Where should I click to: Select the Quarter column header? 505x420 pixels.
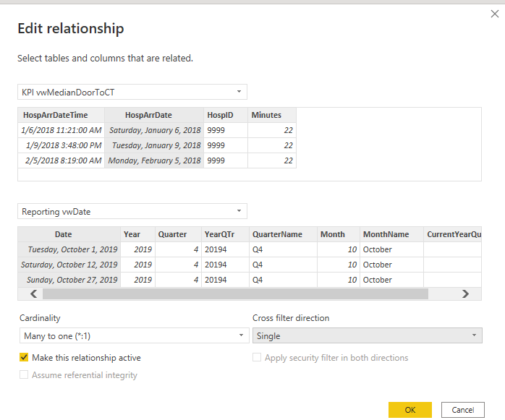coord(179,234)
